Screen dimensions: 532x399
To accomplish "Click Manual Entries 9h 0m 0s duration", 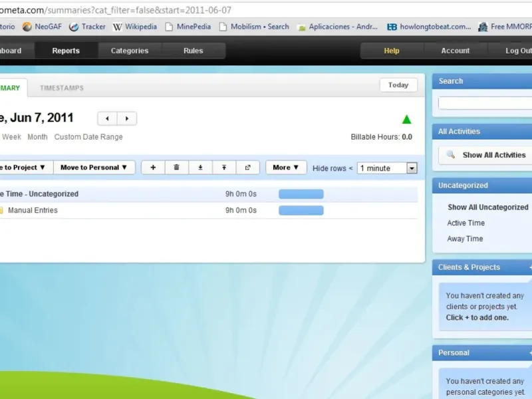I will click(x=241, y=210).
